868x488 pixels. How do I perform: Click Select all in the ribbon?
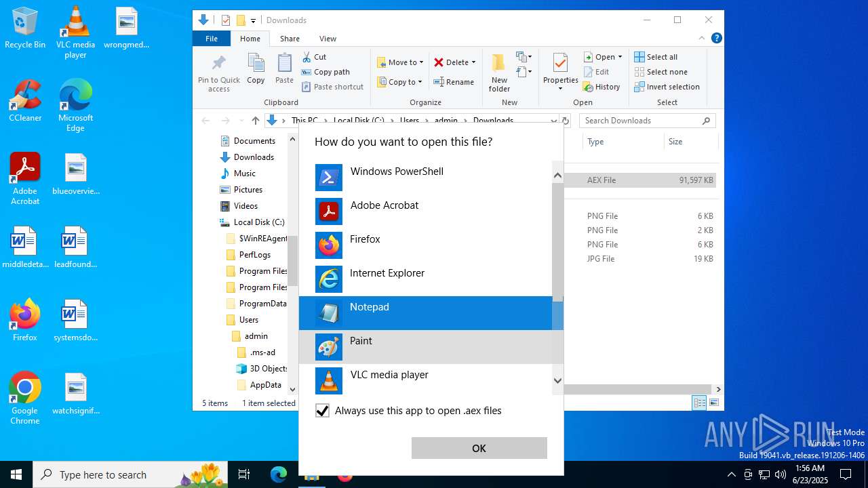point(656,57)
